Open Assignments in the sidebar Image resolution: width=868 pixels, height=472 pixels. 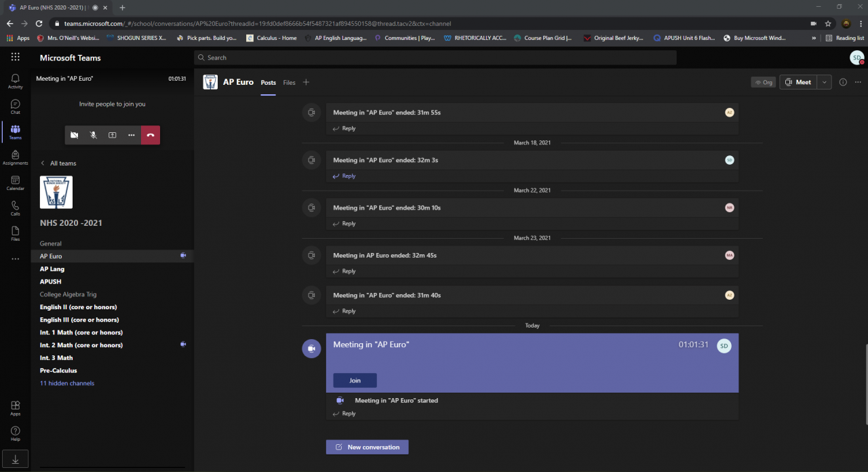pos(15,157)
